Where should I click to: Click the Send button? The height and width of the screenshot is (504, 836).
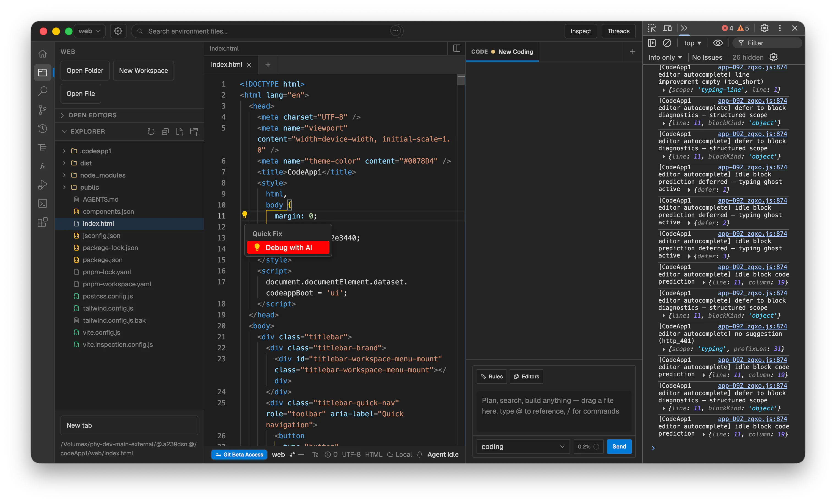pos(619,446)
